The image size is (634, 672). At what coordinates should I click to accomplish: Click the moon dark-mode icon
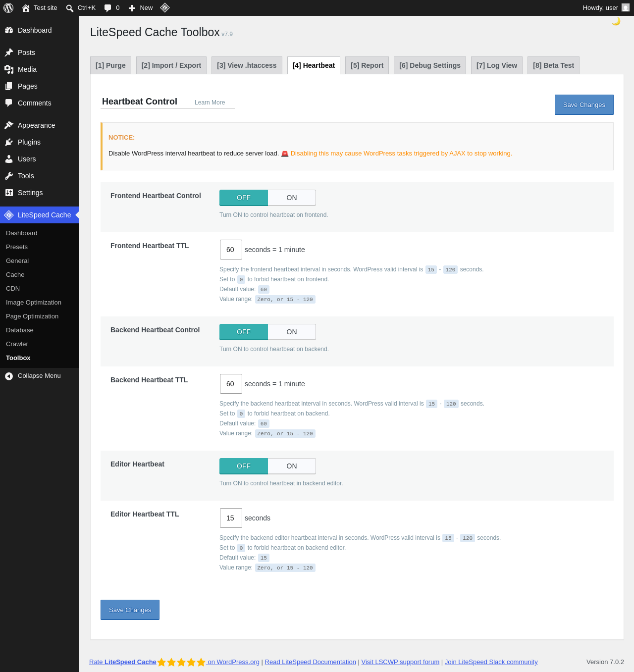tap(616, 21)
